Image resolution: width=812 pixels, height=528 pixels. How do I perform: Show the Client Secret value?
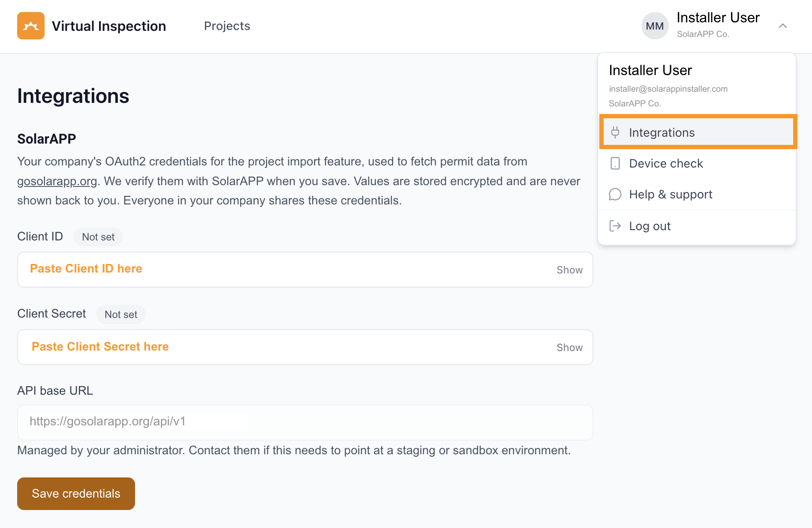click(x=570, y=347)
